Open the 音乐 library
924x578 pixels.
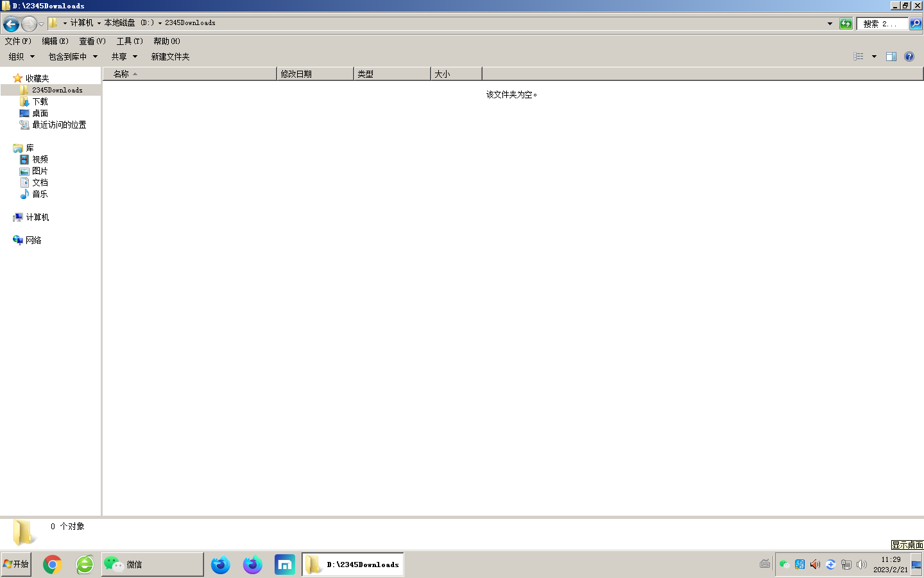(40, 194)
